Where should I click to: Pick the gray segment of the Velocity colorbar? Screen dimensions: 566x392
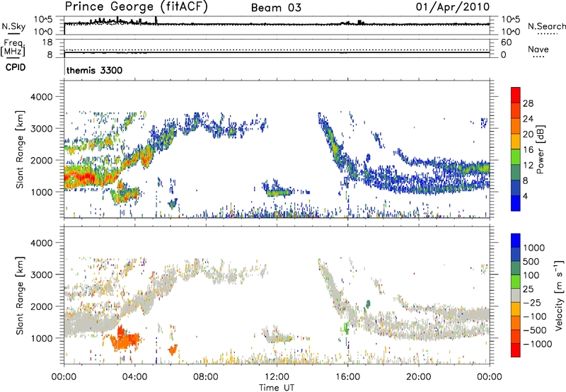(516, 295)
